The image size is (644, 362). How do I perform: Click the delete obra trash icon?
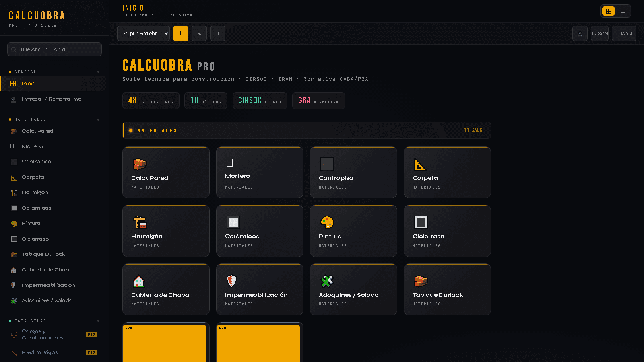pos(218,33)
